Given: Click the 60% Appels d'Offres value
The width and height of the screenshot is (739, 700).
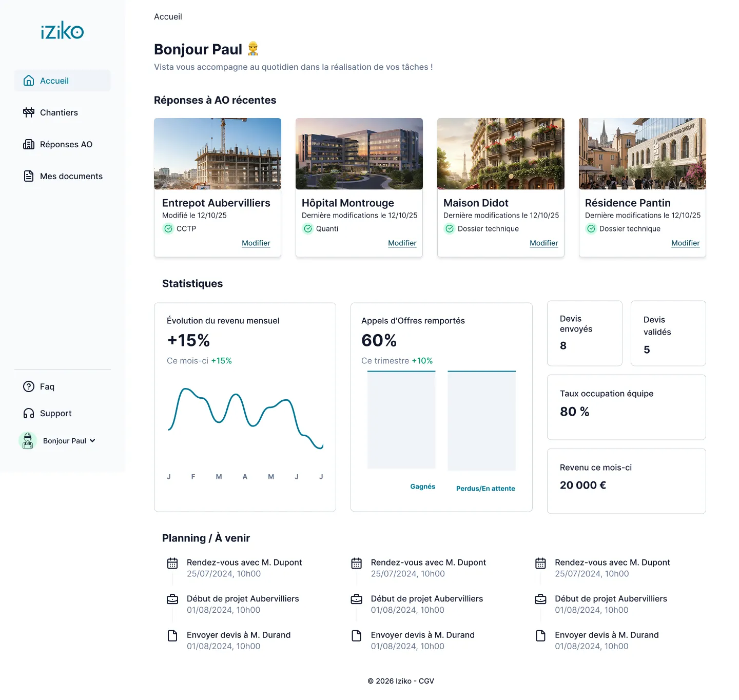Looking at the screenshot, I should tap(379, 340).
